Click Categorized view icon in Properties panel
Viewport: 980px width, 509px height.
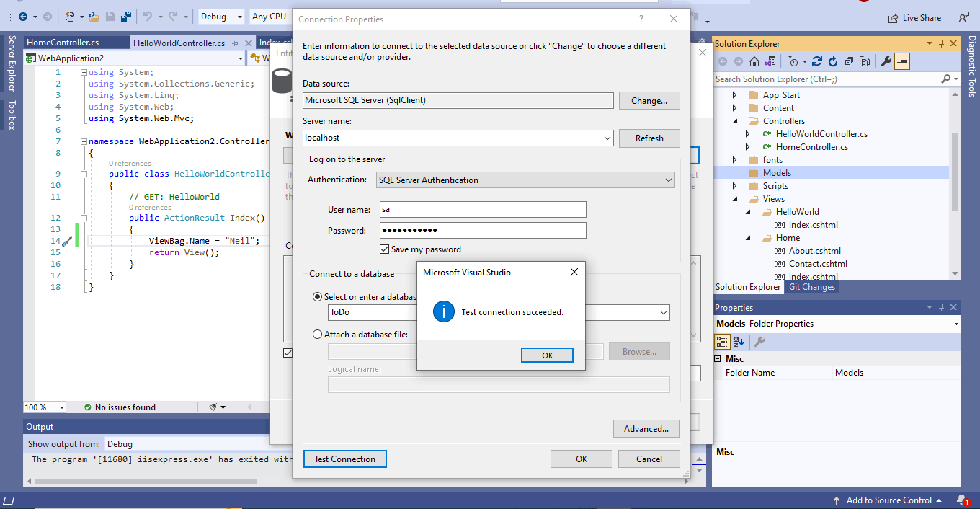(721, 342)
